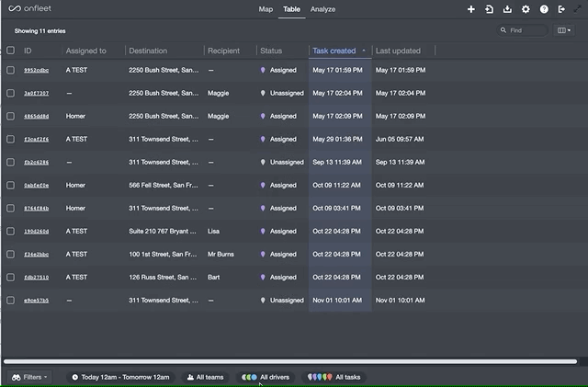Click the status pin icon in the Sep 13 11:39 AM row

(x=263, y=162)
